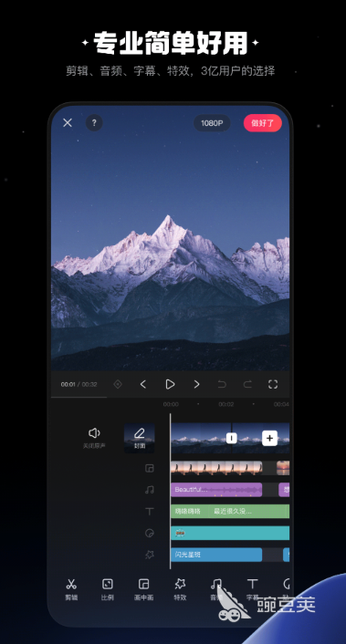Step to the previous frame

pos(143,384)
